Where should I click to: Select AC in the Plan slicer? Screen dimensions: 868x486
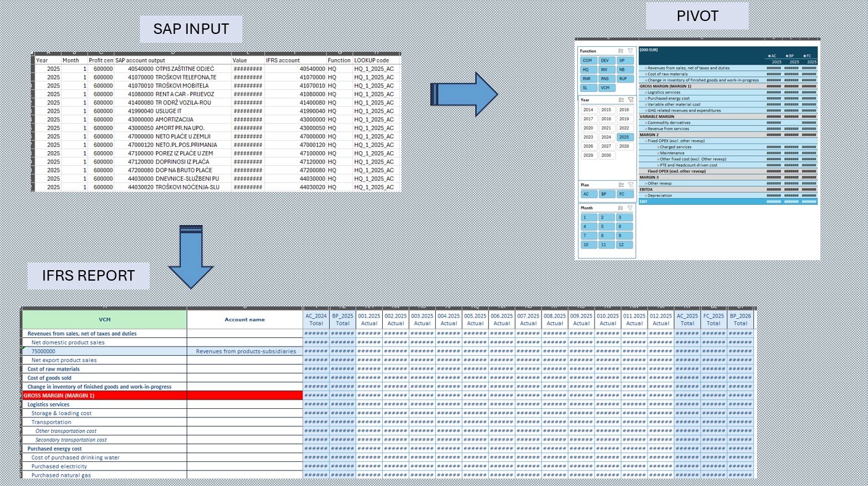tap(588, 194)
